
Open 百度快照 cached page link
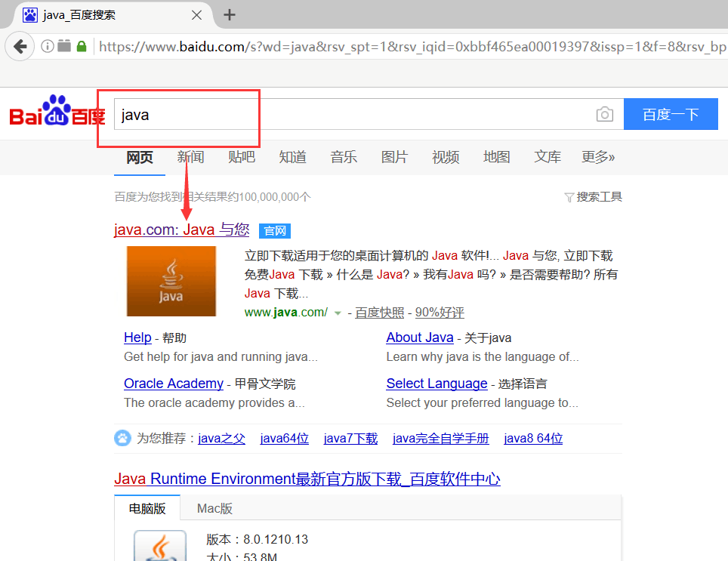click(x=380, y=313)
